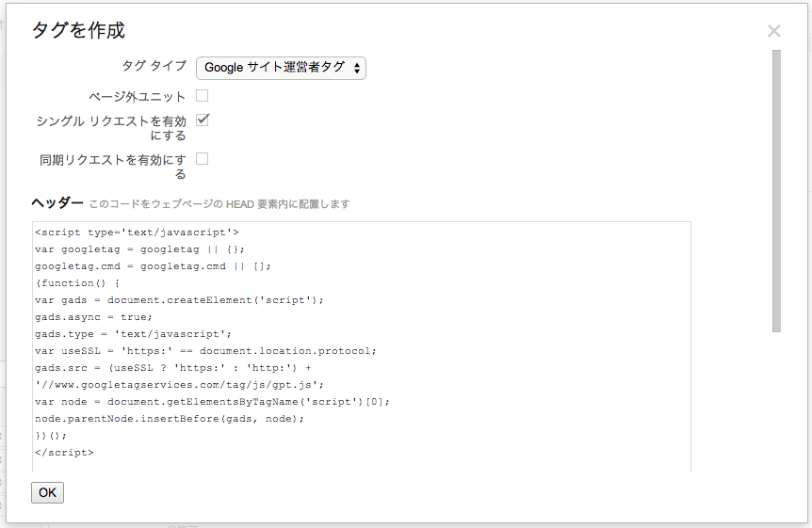Enable the ページ外ユニット checkbox
This screenshot has width=812, height=528.
pos(203,96)
